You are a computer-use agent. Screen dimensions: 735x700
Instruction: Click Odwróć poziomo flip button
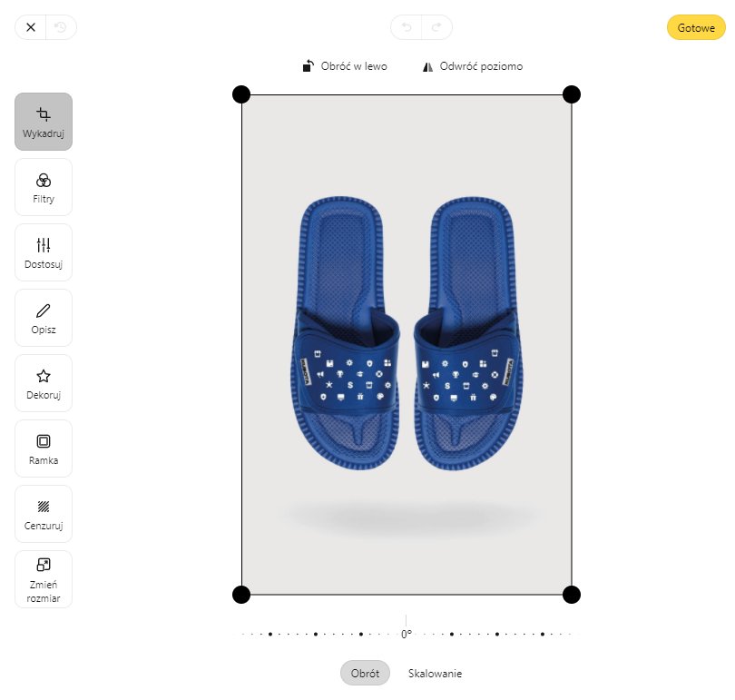click(x=473, y=66)
